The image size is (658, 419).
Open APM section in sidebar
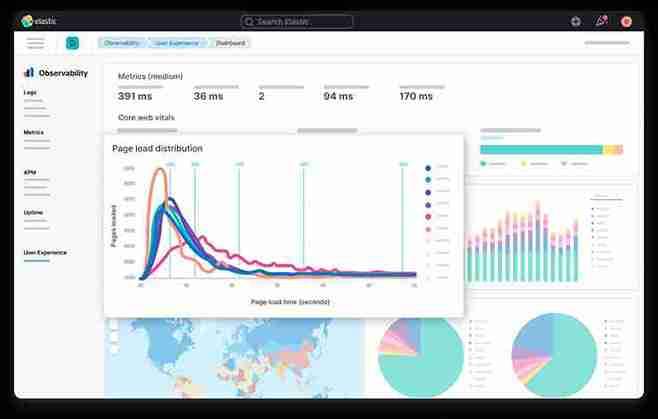click(x=30, y=173)
